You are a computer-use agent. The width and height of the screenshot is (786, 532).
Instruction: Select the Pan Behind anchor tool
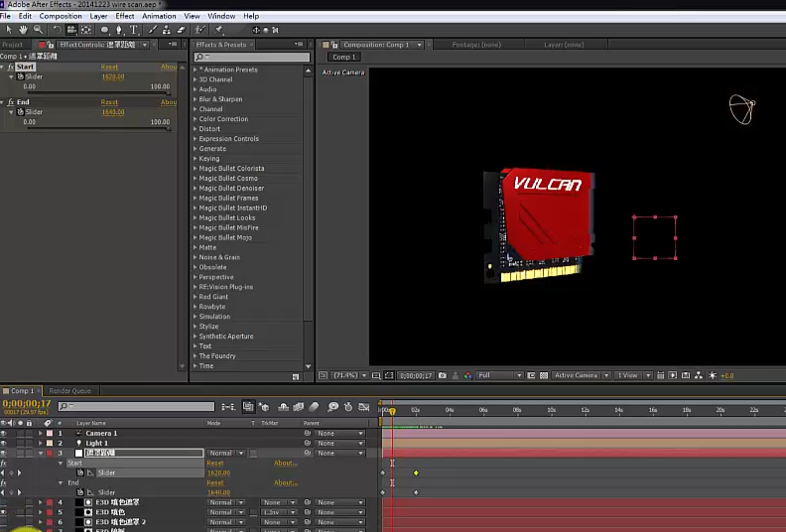pos(85,30)
